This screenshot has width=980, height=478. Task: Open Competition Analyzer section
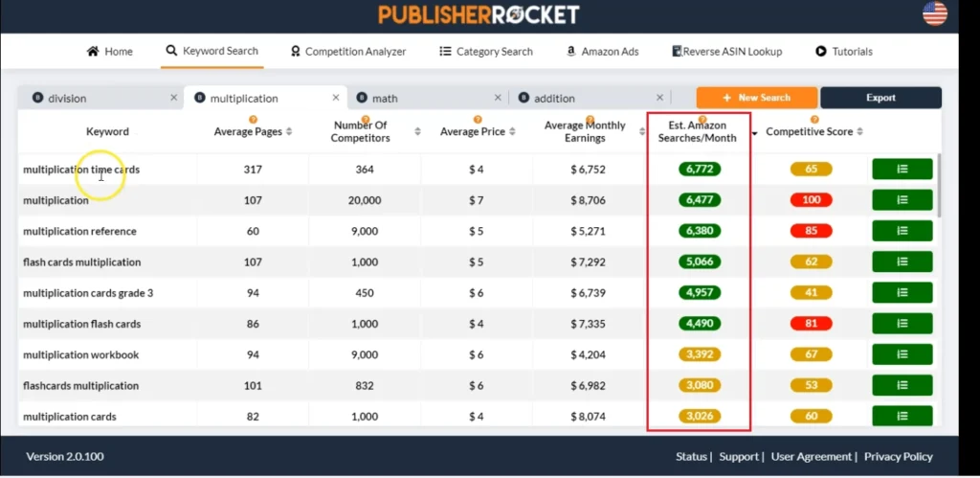[x=348, y=52]
